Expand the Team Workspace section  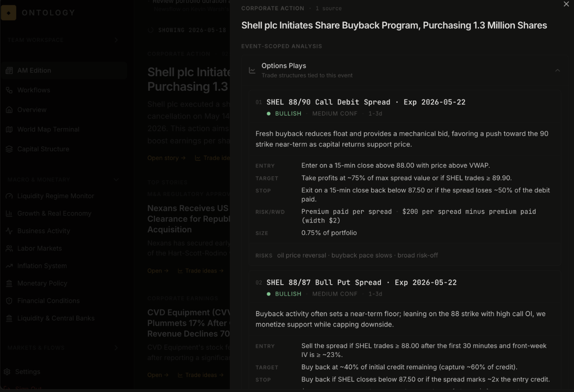(116, 40)
